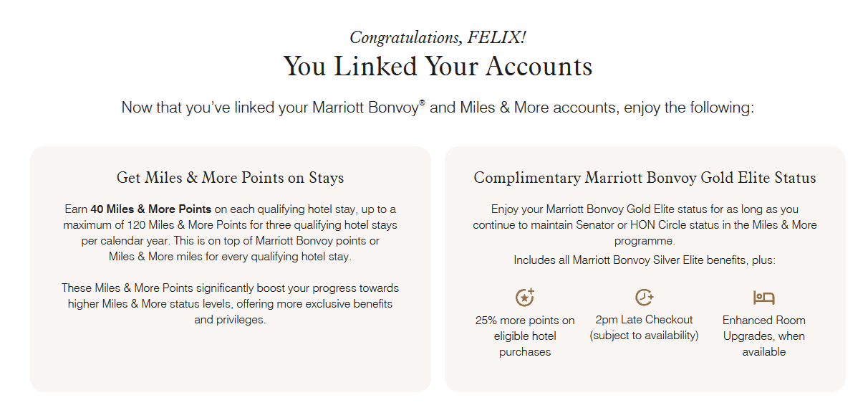Click the "25% more points on" benefit text
The width and height of the screenshot is (868, 408).
(x=525, y=321)
